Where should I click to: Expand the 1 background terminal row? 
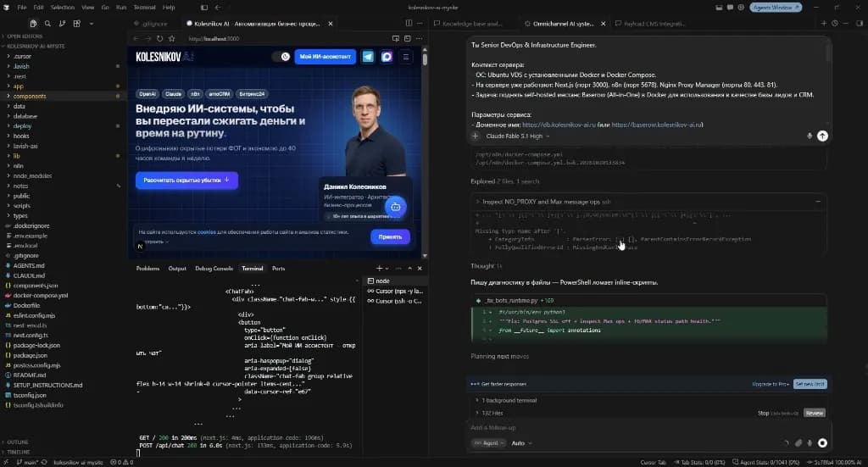(x=509, y=400)
